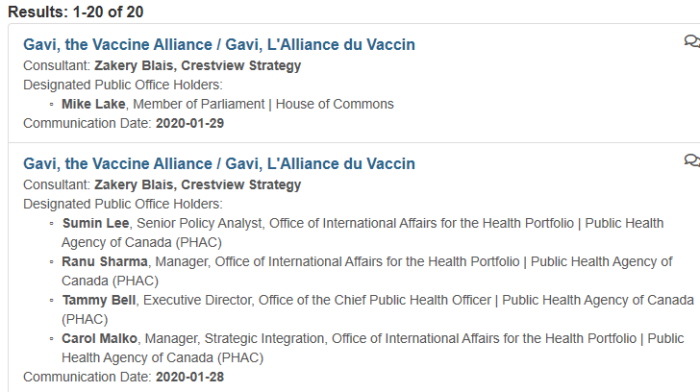Open the communication icon in the second result
700x392 pixels.
pos(692,160)
